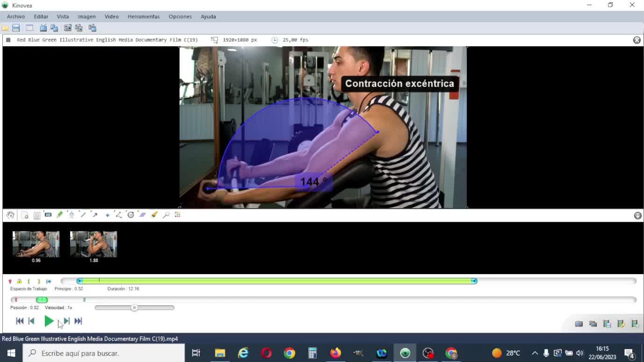Image resolution: width=644 pixels, height=362 pixels.
Task: Select the cross marker tool
Action: pos(107,215)
